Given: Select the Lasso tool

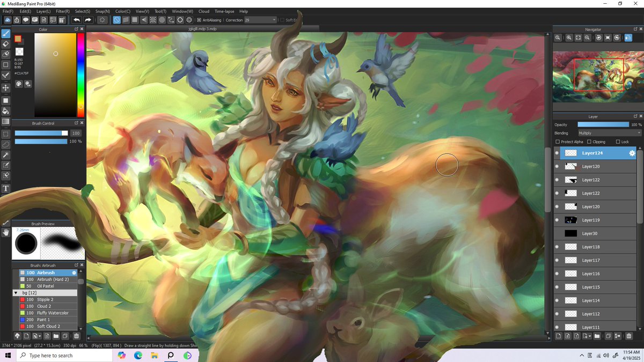Looking at the screenshot, I should [6, 144].
